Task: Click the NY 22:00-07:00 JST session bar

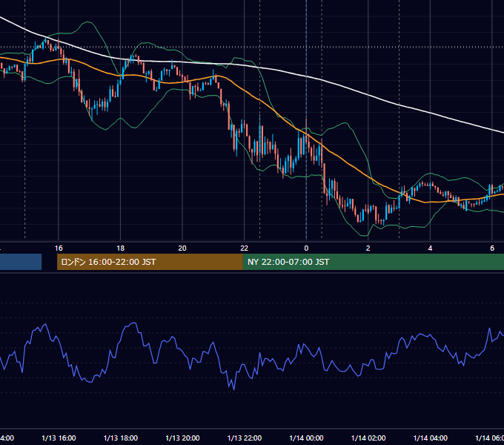Action: click(x=373, y=262)
